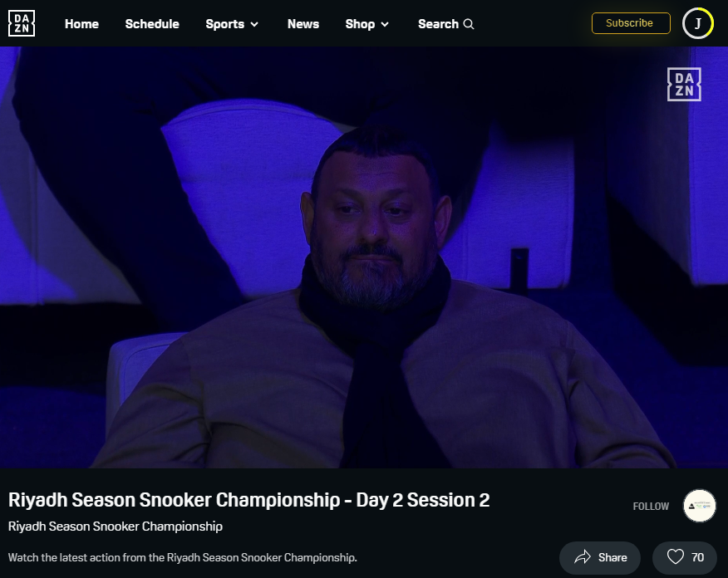Toggle FOLLOW for this channel
Image resolution: width=728 pixels, height=578 pixels.
(x=651, y=507)
